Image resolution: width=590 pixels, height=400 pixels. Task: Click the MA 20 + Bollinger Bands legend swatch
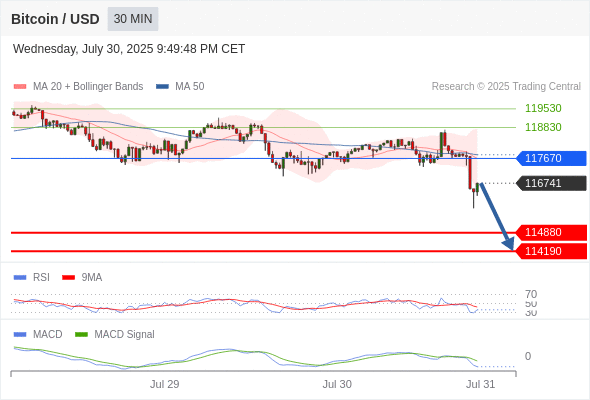pos(20,87)
